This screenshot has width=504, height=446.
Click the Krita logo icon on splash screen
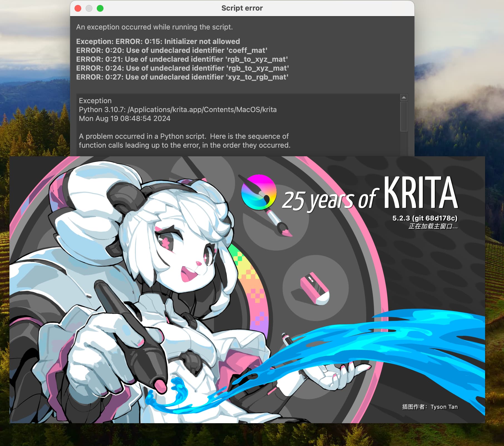click(259, 192)
